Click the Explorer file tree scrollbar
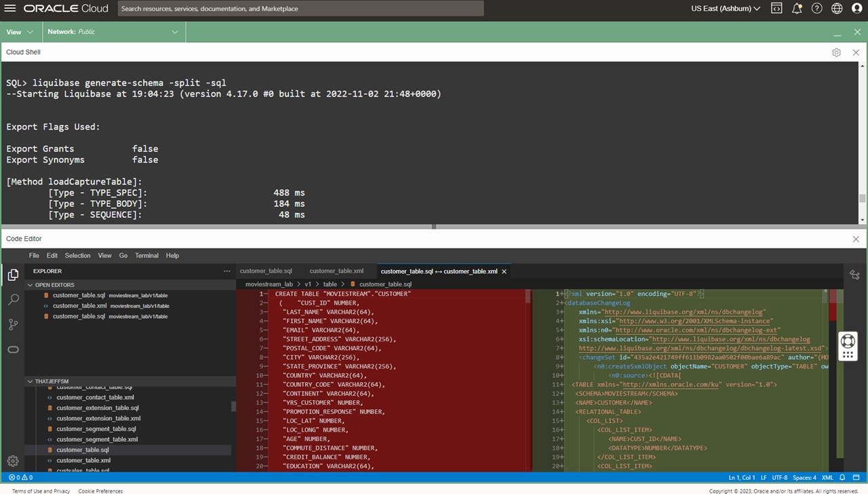868x494 pixels. (x=234, y=406)
